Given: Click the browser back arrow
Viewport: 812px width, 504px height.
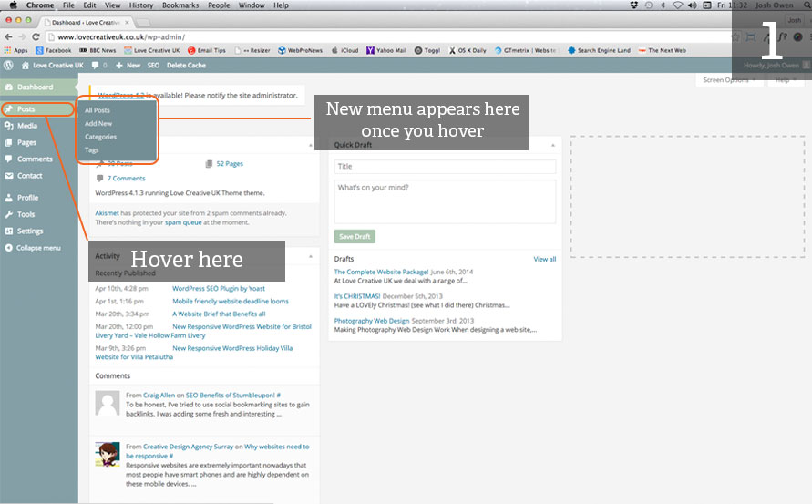Looking at the screenshot, I should point(8,36).
